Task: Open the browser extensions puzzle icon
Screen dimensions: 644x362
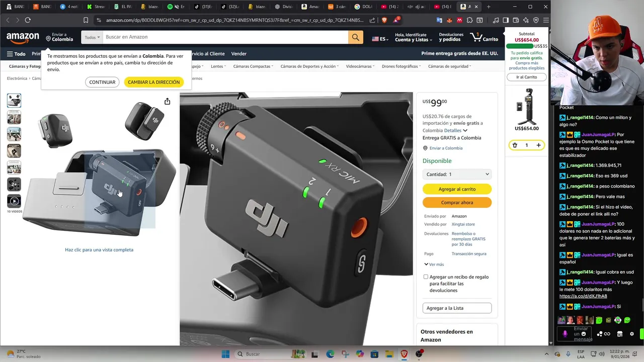Action: 469,20
